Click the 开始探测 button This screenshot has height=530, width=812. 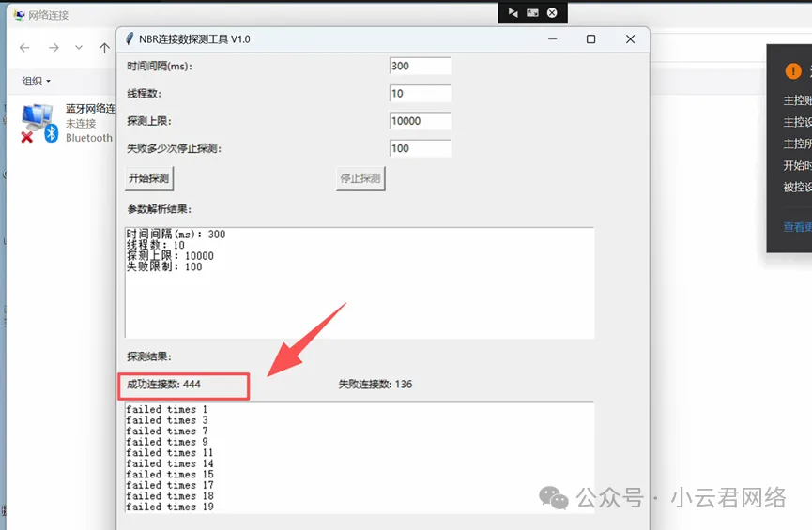pyautogui.click(x=150, y=178)
